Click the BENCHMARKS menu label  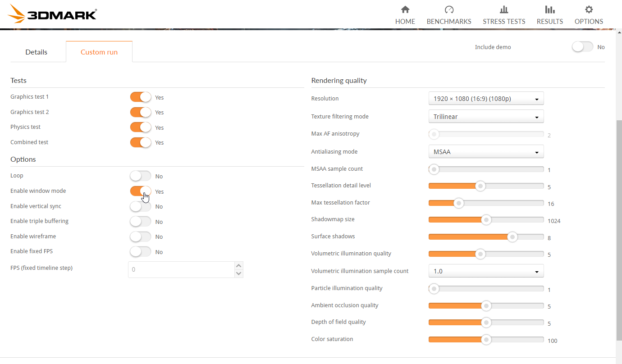(449, 21)
